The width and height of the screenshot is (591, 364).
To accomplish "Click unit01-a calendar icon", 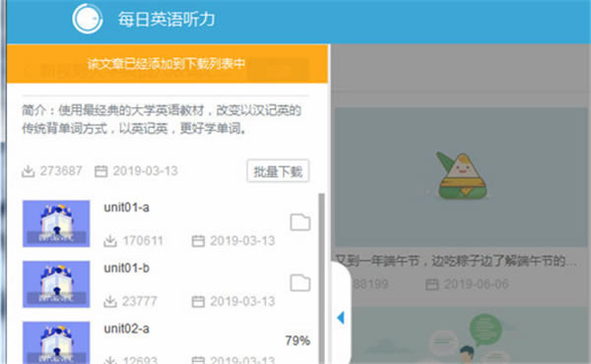I will coord(198,241).
